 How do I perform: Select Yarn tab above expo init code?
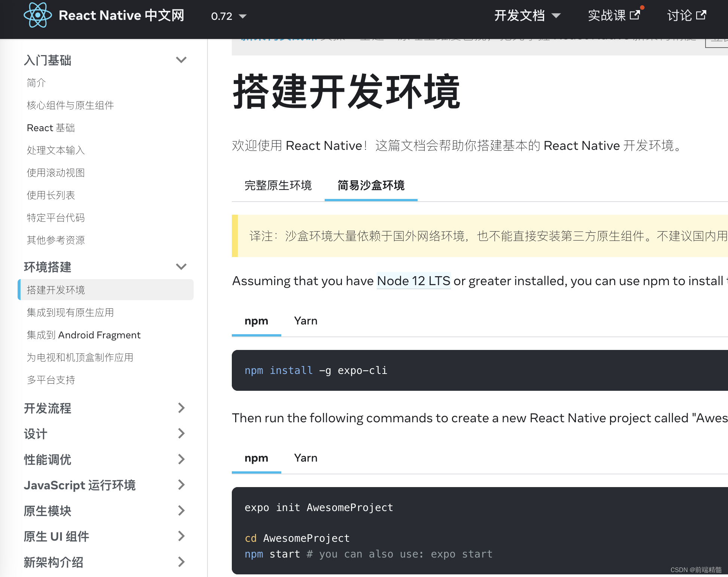tap(306, 458)
